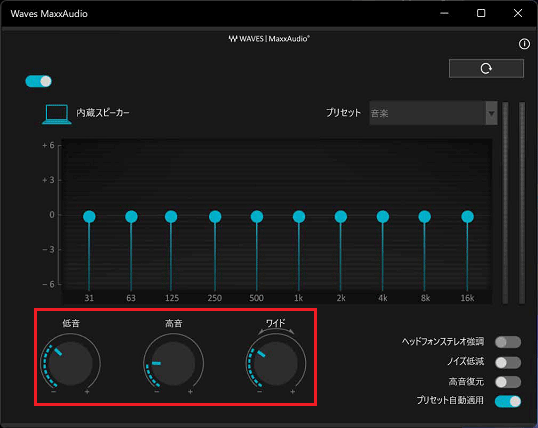538x428 pixels.
Task: Enable ヘッドフォンステレオ強調 toggle
Action: [508, 342]
